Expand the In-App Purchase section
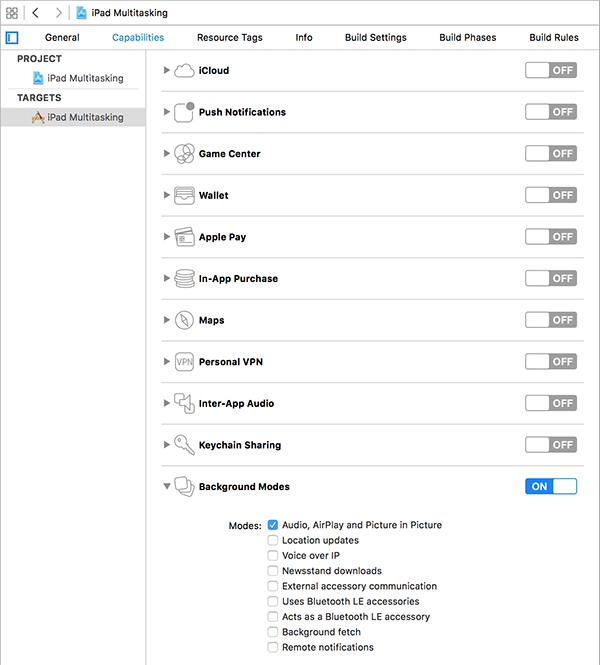 (x=167, y=278)
